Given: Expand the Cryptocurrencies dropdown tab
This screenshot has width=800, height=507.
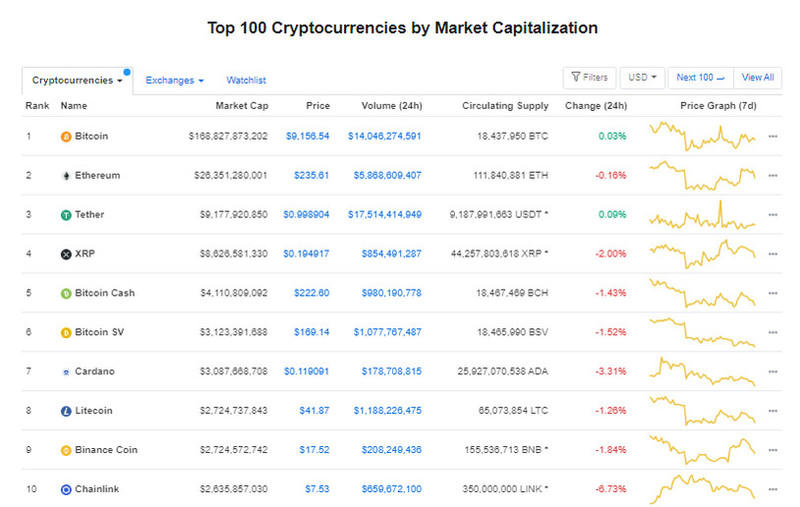Looking at the screenshot, I should pyautogui.click(x=77, y=80).
